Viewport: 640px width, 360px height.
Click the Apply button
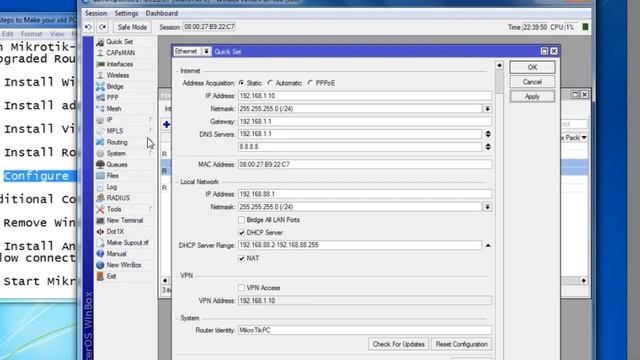532,97
